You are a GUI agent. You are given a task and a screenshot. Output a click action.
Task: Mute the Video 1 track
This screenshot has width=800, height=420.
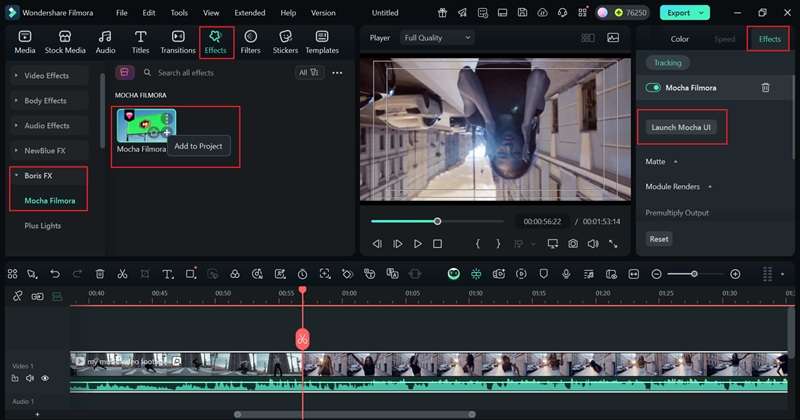tap(30, 378)
